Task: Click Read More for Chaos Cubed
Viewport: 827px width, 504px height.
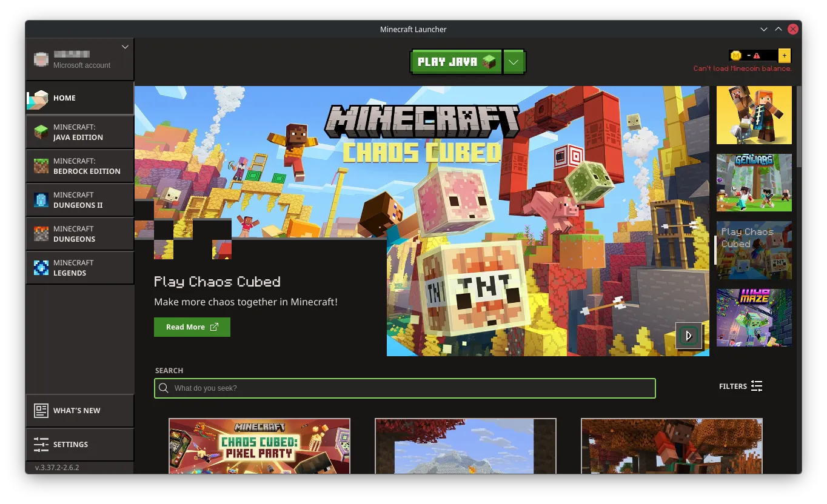Action: (192, 327)
